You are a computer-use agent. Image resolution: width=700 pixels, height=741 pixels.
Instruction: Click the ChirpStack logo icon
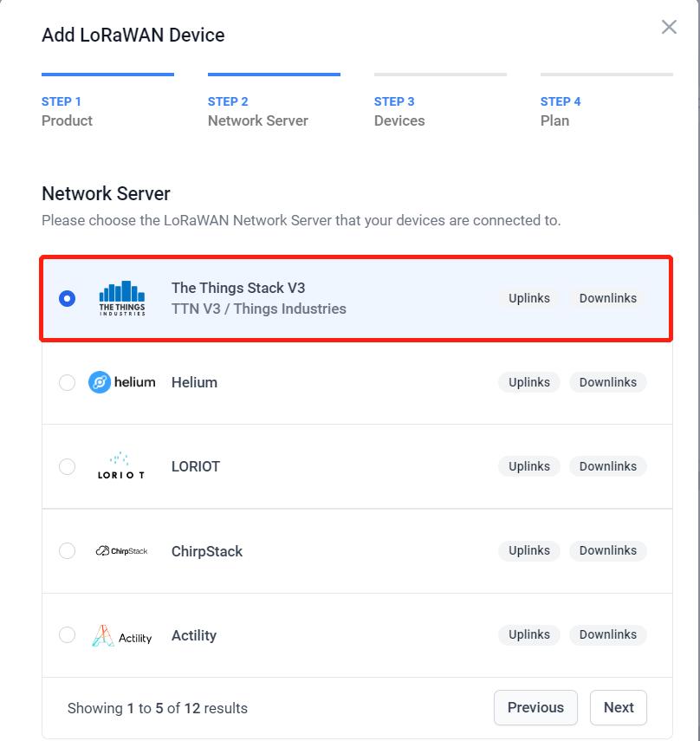122,551
